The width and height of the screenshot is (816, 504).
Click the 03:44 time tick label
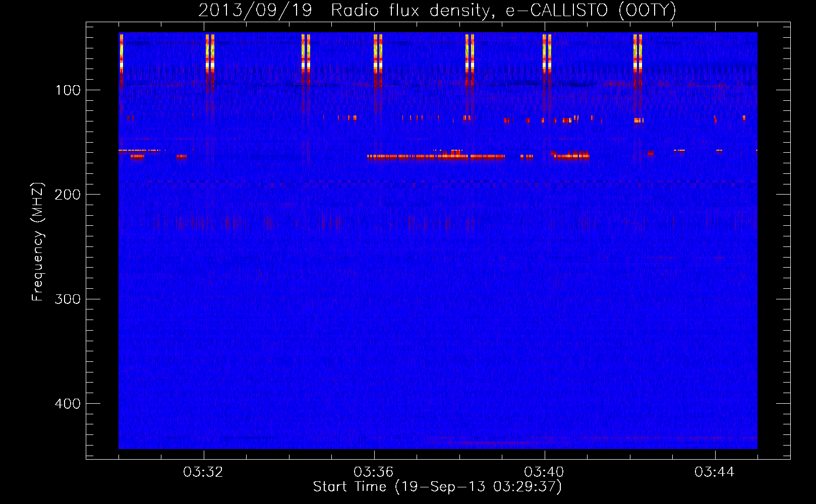point(715,472)
